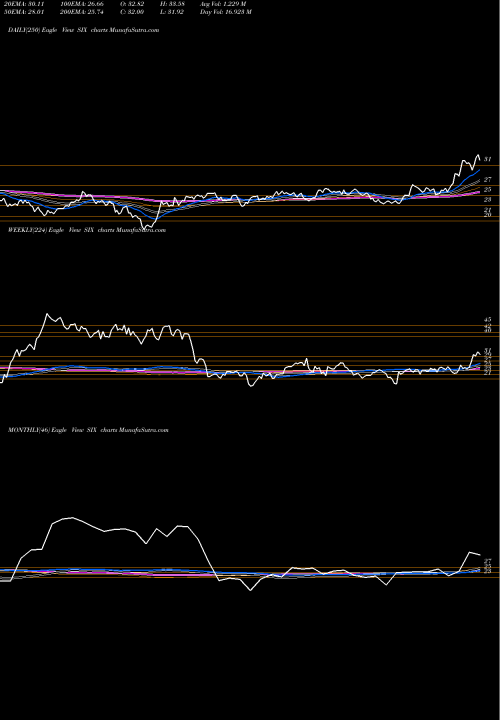Click the DAILY(250) Eagle View chart title
Viewport: 500px width, 720px height.
(x=84, y=30)
